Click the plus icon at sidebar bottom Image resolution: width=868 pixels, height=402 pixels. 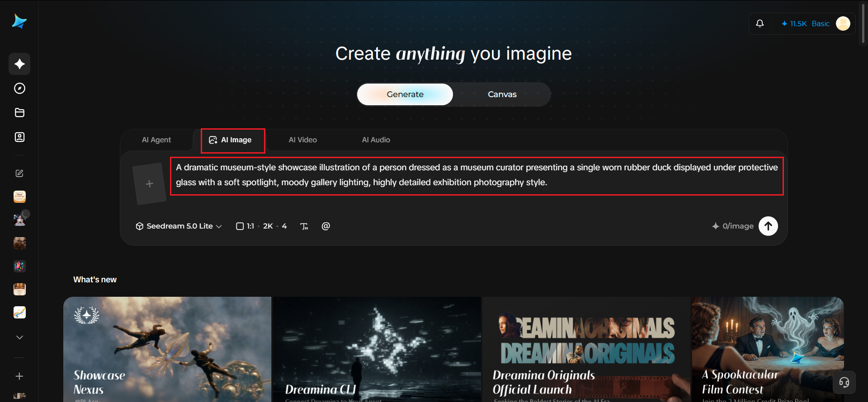coord(19,376)
